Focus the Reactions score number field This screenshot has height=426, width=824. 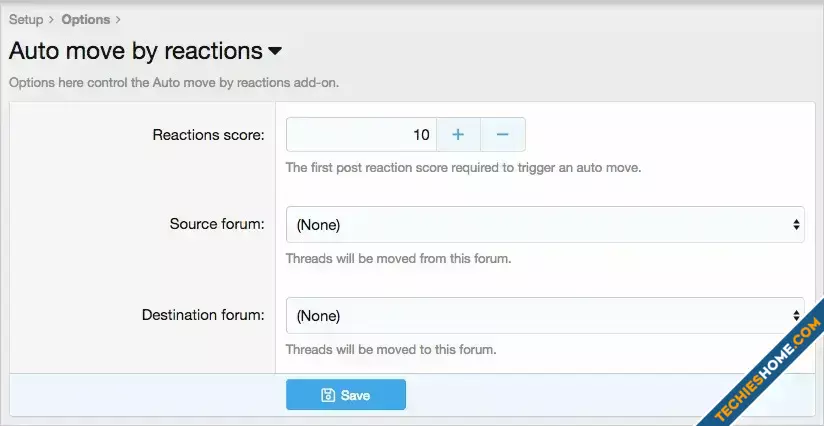tap(361, 134)
